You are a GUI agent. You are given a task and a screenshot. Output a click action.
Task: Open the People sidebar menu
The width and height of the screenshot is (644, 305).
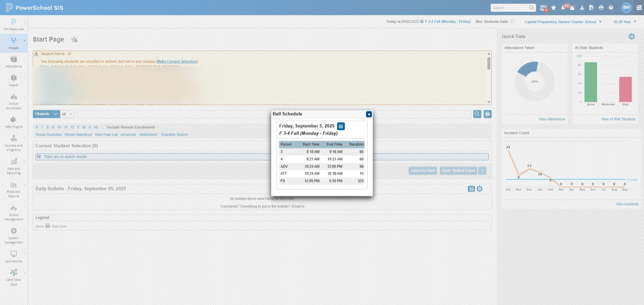pyautogui.click(x=13, y=43)
